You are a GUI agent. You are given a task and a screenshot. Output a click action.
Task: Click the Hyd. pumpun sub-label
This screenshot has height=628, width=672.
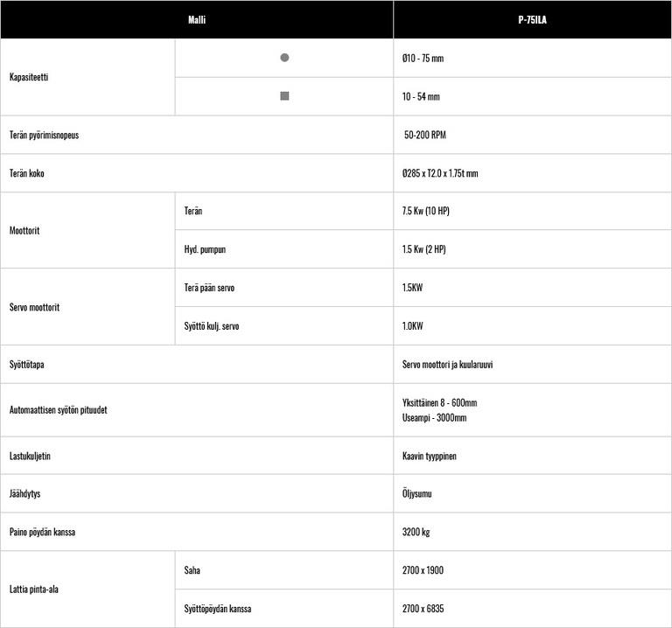pyautogui.click(x=205, y=249)
